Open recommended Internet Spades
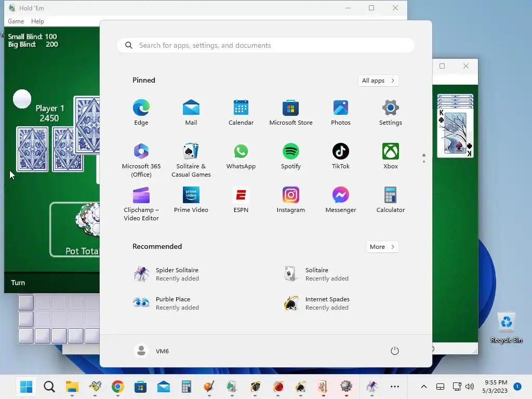This screenshot has width=532, height=399. [x=317, y=303]
